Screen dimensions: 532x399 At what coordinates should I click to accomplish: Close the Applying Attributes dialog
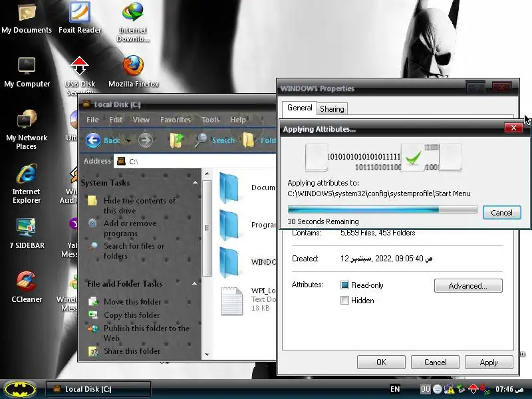(513, 128)
